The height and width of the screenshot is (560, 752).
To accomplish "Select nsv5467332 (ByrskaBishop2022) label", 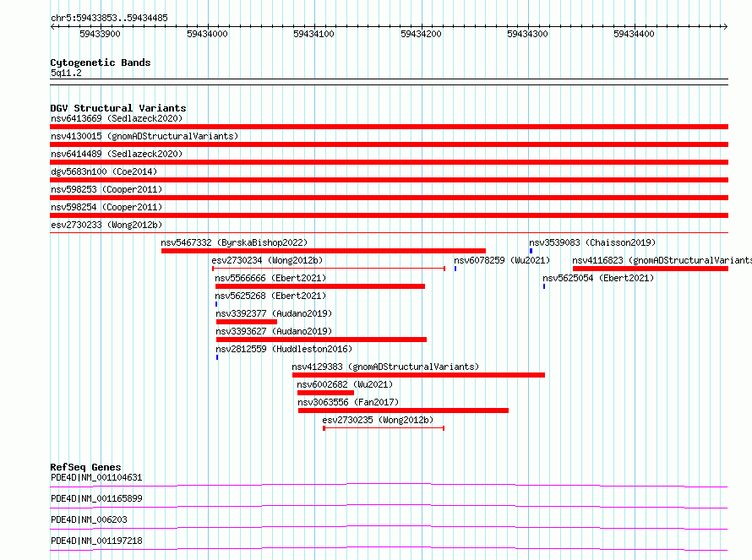I will (x=234, y=242).
